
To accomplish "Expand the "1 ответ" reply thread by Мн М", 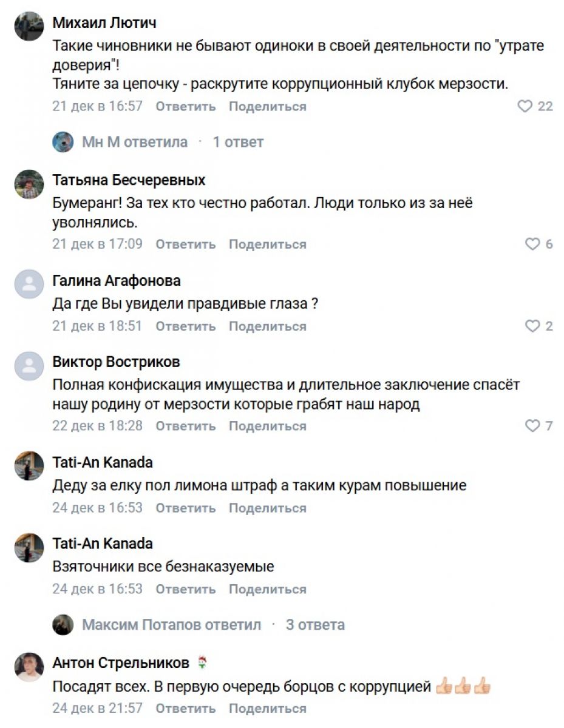I will [237, 143].
